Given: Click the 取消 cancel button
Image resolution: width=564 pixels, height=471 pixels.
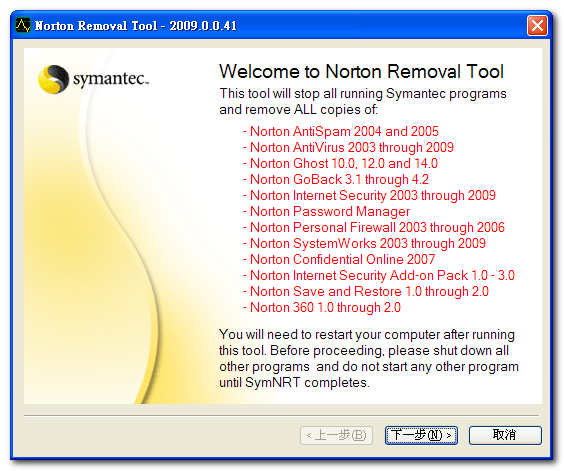Looking at the screenshot, I should pos(505,435).
